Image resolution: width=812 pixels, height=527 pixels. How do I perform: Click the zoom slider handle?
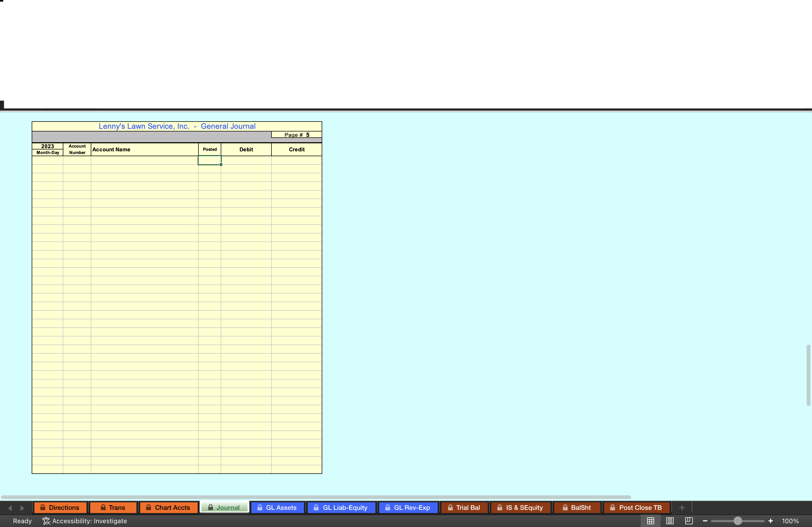click(737, 521)
